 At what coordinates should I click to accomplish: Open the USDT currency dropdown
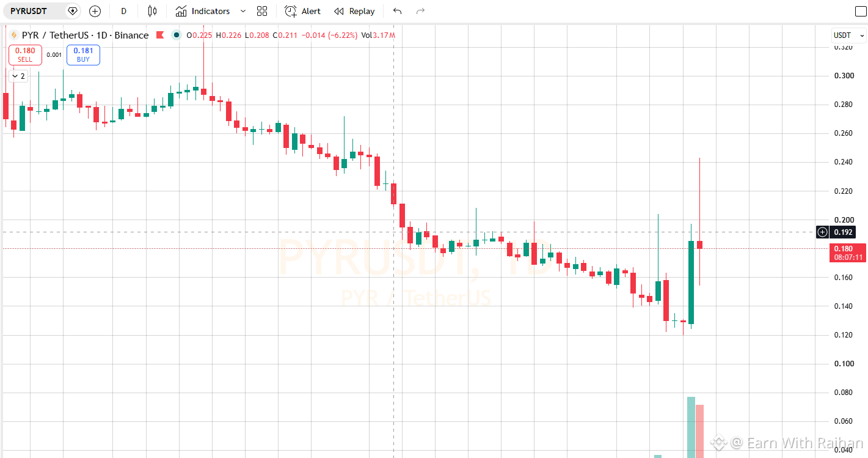click(849, 35)
